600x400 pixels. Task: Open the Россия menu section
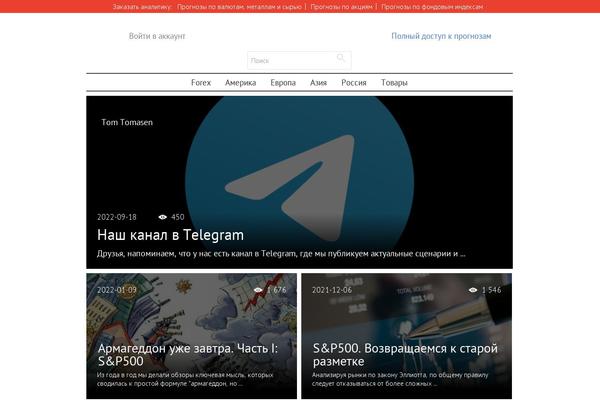click(x=354, y=83)
